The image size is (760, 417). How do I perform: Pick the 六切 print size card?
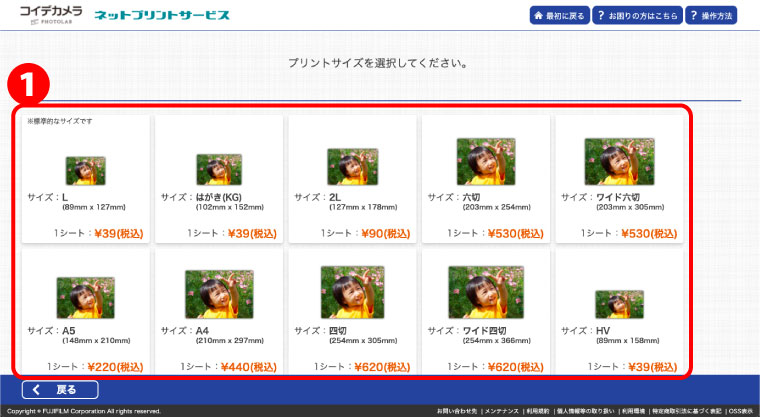pos(485,160)
